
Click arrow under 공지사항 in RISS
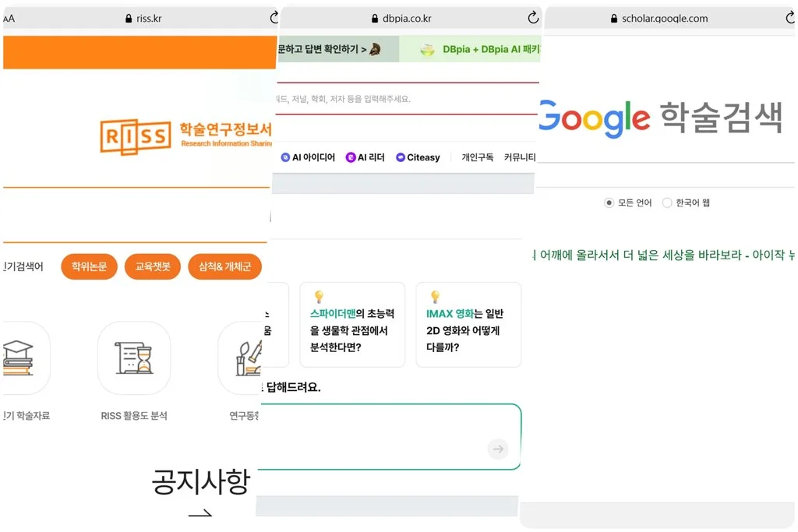point(200,513)
